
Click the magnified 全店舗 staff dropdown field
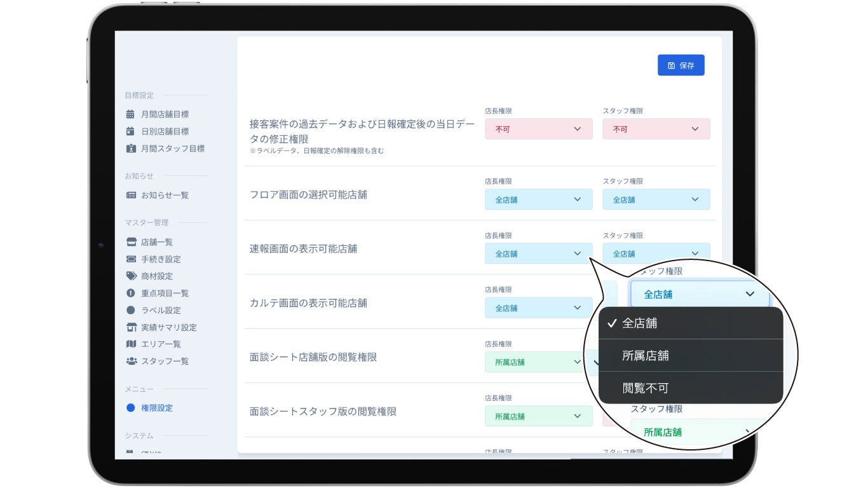[700, 294]
